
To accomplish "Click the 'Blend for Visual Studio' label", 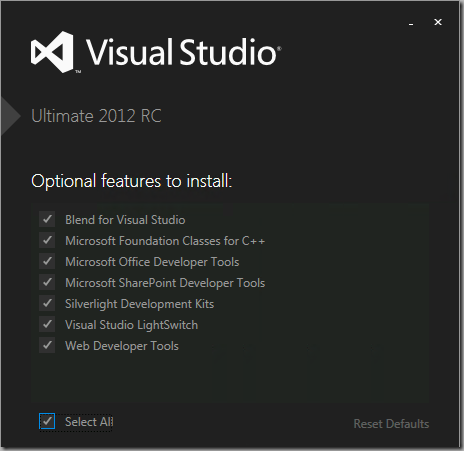I will (125, 220).
